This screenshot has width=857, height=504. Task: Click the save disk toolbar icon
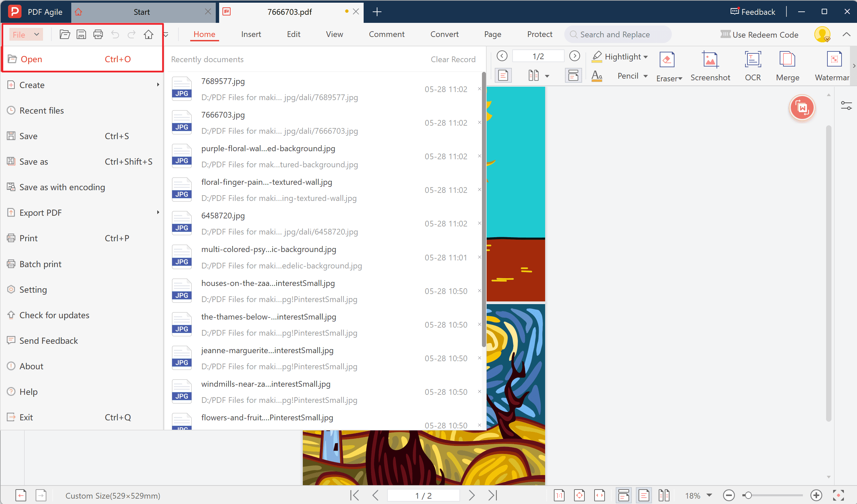pos(81,34)
